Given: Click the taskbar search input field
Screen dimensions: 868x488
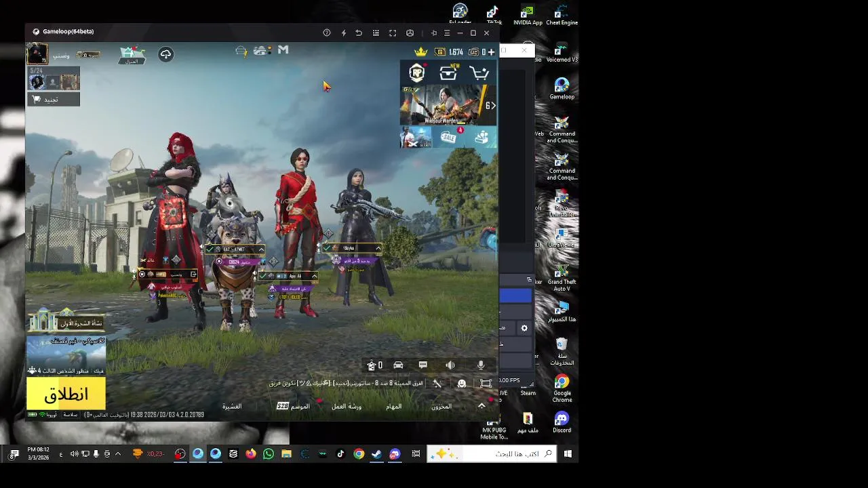Looking at the screenshot, I should 492,454.
